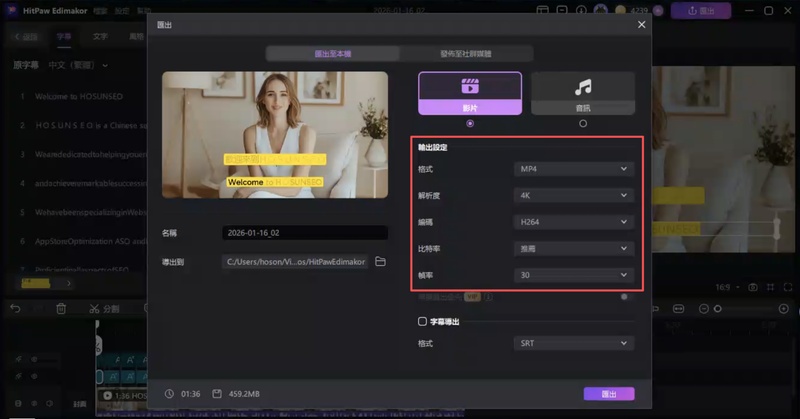
Task: Fit timeline with the double-arrow icon
Action: point(679,309)
